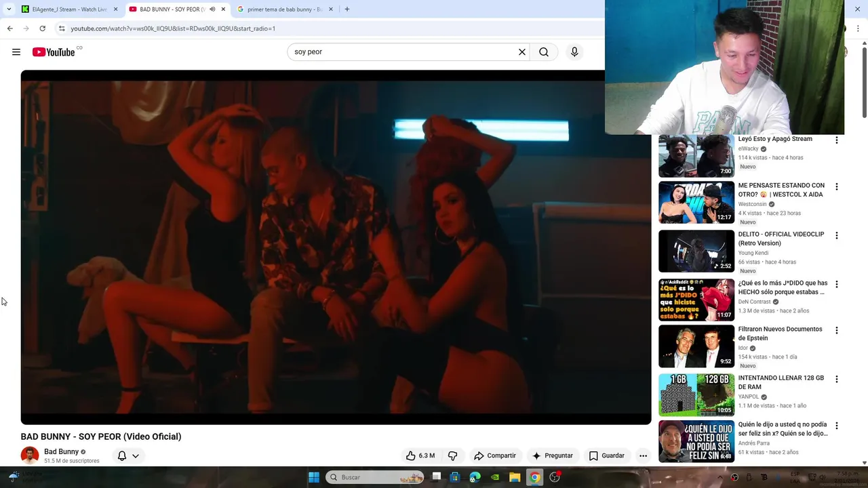Image resolution: width=868 pixels, height=488 pixels.
Task: Click the Windows taskbar Buscar search box
Action: point(374,477)
